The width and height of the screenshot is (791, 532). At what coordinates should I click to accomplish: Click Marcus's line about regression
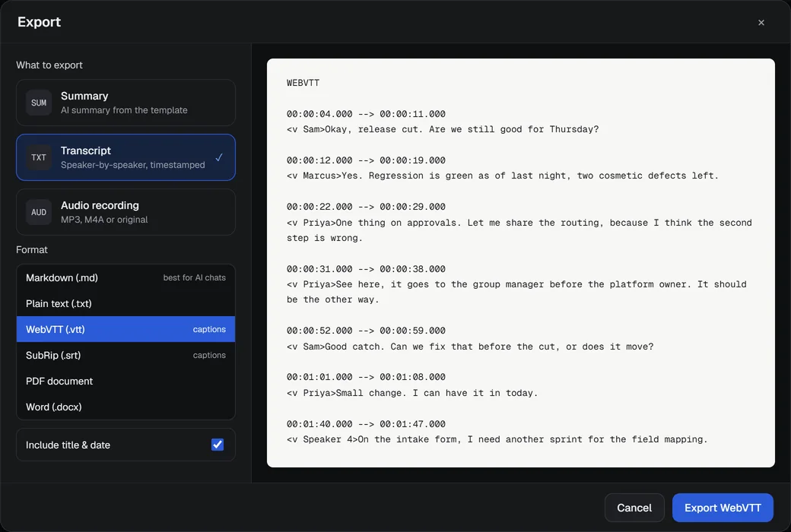[502, 176]
